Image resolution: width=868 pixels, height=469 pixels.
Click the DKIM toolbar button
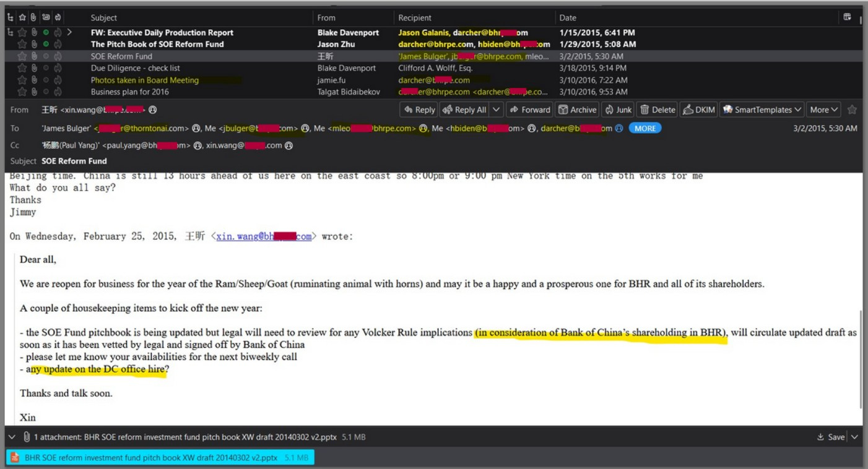(x=698, y=110)
